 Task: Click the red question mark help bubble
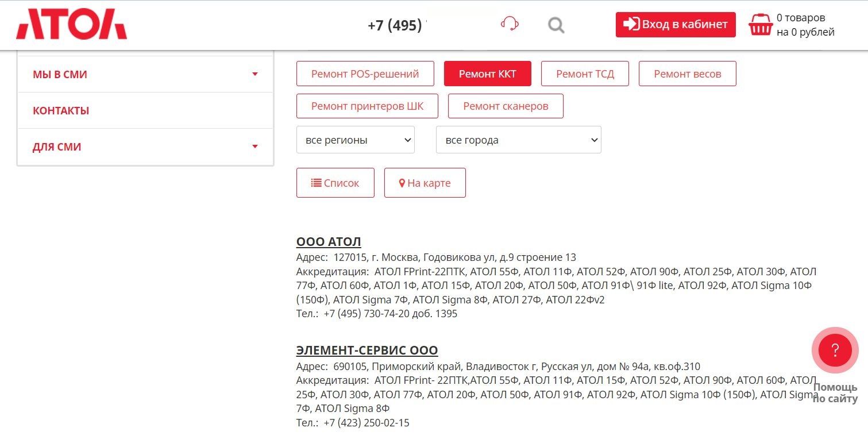pos(835,350)
